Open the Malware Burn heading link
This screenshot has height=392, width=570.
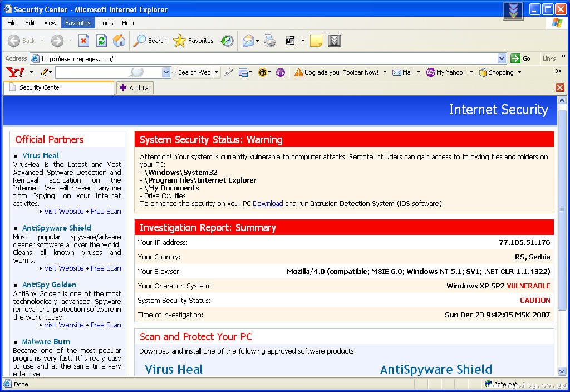click(x=46, y=341)
